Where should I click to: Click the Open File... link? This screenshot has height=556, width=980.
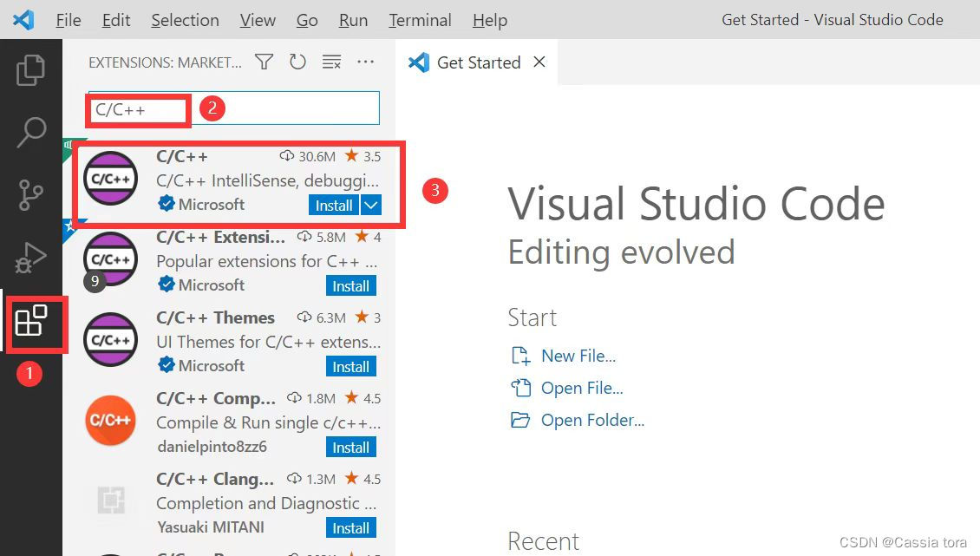pos(582,388)
